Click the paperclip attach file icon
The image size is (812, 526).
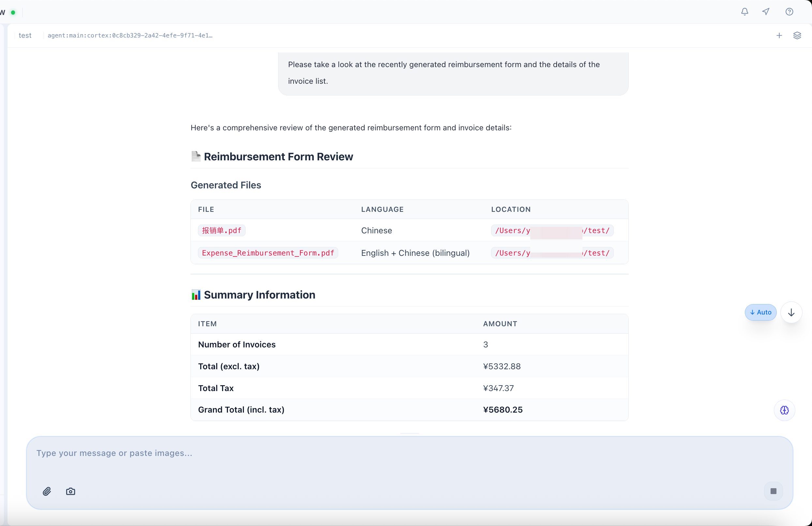tap(47, 491)
